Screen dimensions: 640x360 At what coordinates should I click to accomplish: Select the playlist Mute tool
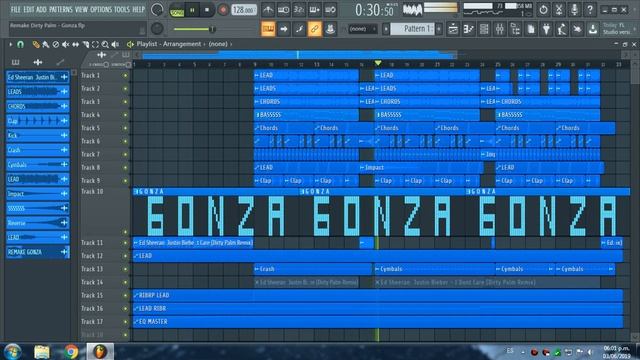(65, 44)
